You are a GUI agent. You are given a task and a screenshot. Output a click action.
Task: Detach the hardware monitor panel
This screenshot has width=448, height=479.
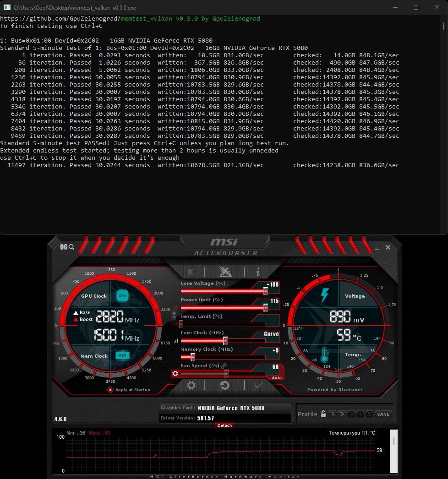point(224,425)
